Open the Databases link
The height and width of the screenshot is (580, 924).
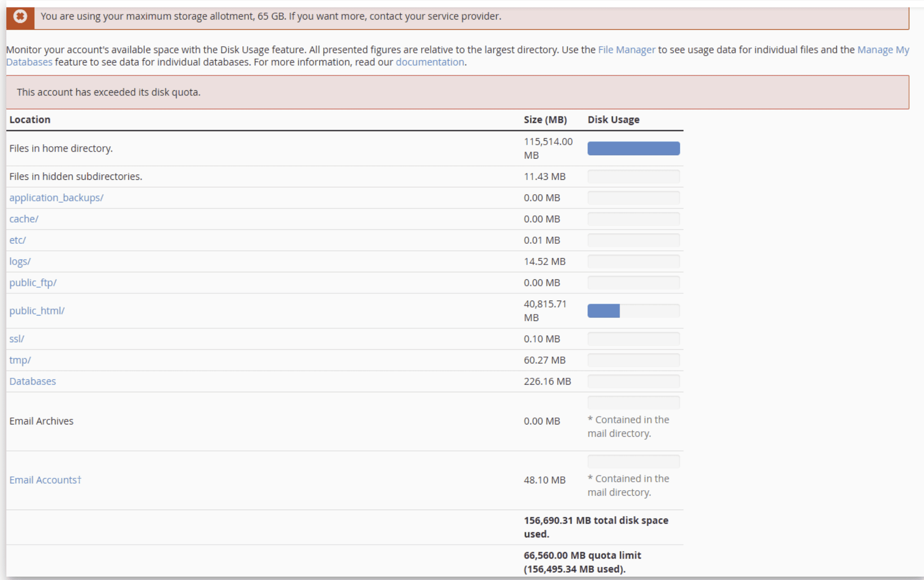pyautogui.click(x=32, y=381)
